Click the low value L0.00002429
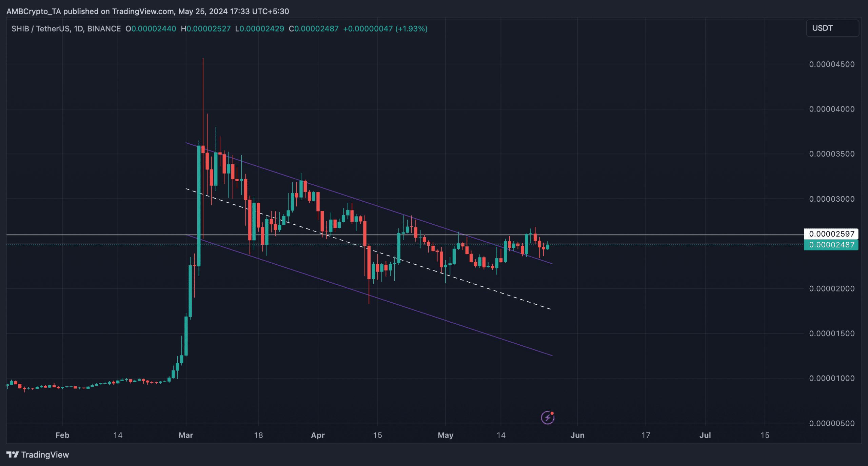The width and height of the screenshot is (868, 466). pyautogui.click(x=260, y=29)
